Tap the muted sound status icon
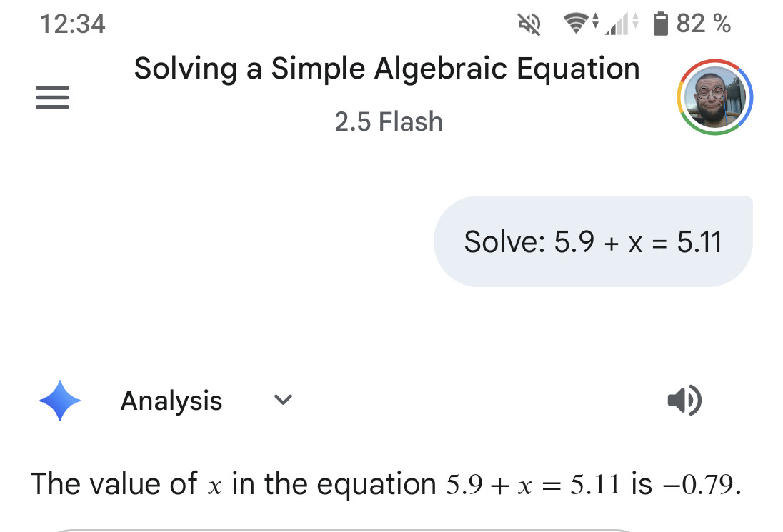 [529, 25]
